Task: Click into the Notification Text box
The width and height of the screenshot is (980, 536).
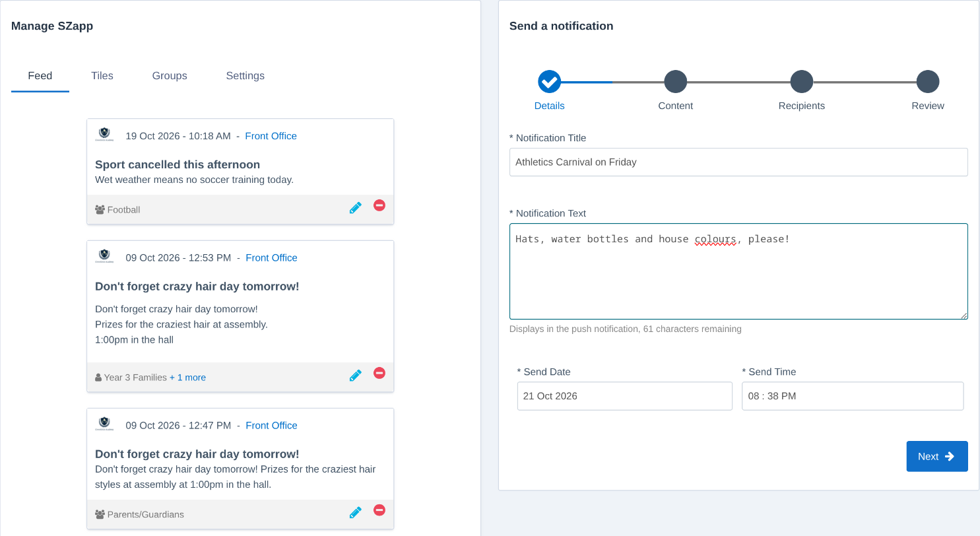Action: [738, 271]
